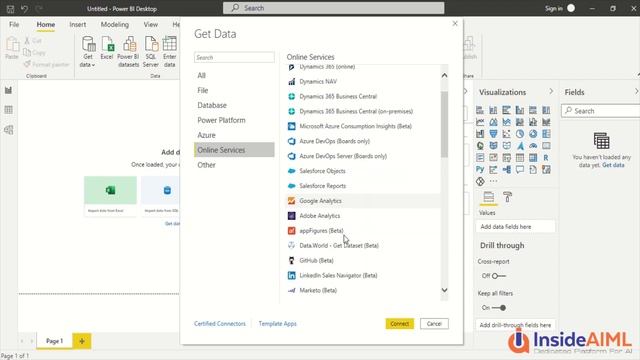Select the Page 1 tab

(54, 341)
